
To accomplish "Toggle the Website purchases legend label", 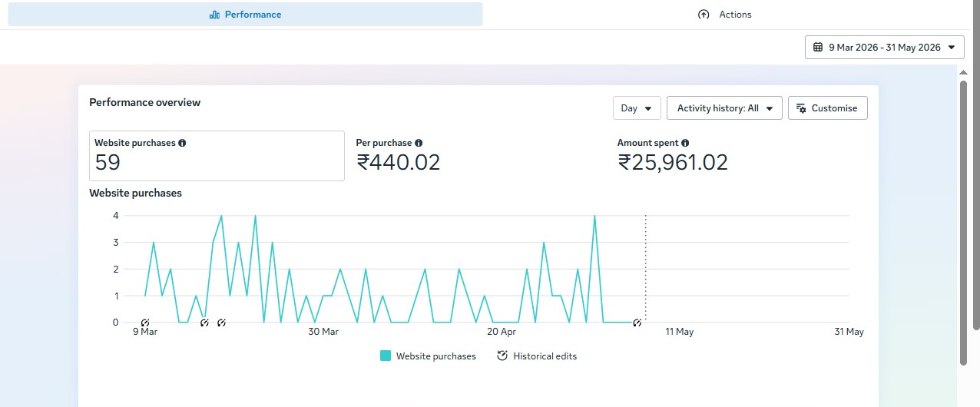I will (x=436, y=356).
